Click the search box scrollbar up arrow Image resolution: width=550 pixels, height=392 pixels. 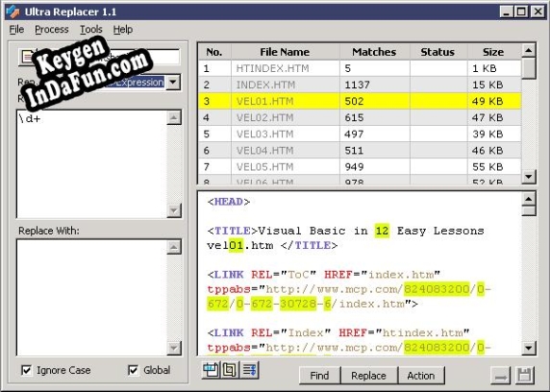(174, 118)
